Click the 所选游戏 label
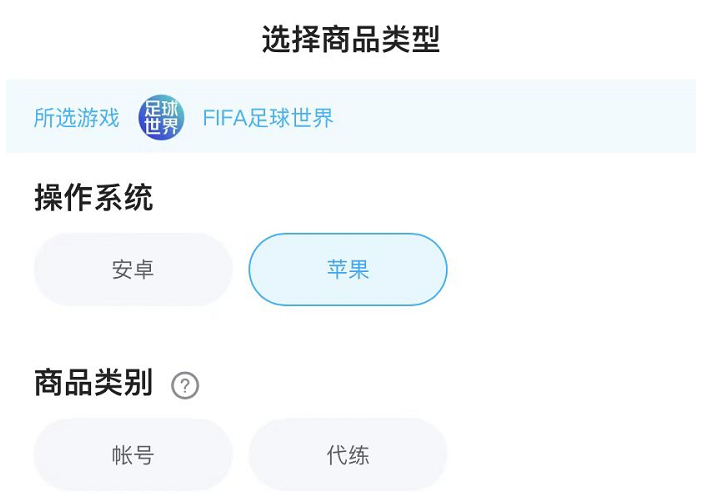 pos(76,119)
